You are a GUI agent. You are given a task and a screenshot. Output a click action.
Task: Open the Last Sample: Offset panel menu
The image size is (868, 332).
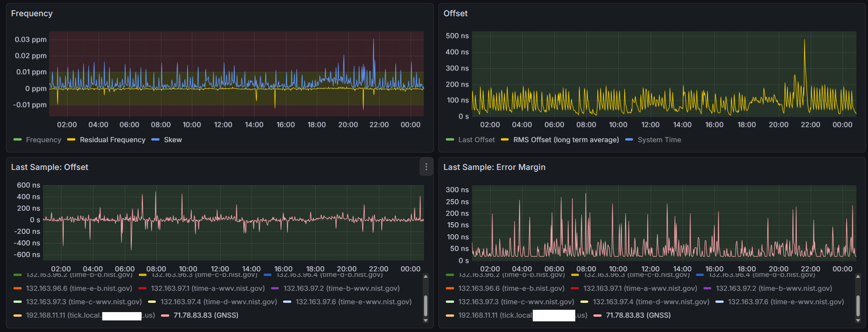pyautogui.click(x=426, y=167)
